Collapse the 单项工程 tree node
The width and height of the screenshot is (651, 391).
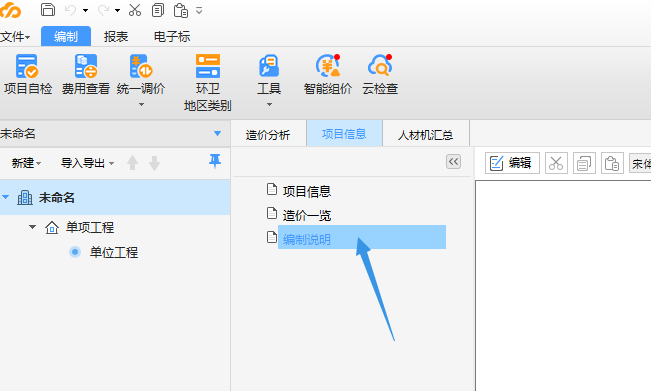click(x=32, y=227)
